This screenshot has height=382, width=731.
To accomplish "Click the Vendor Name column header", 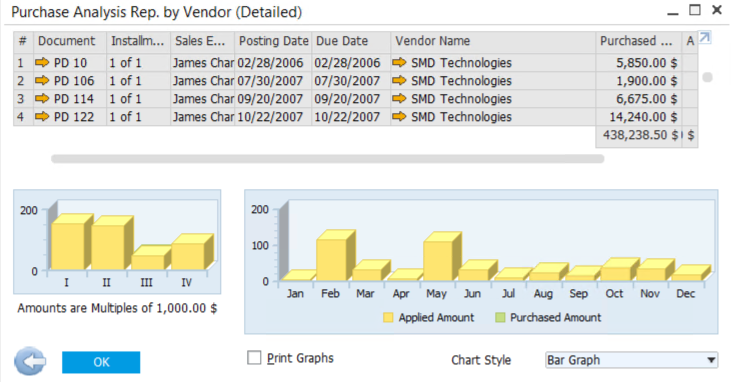I will (493, 41).
